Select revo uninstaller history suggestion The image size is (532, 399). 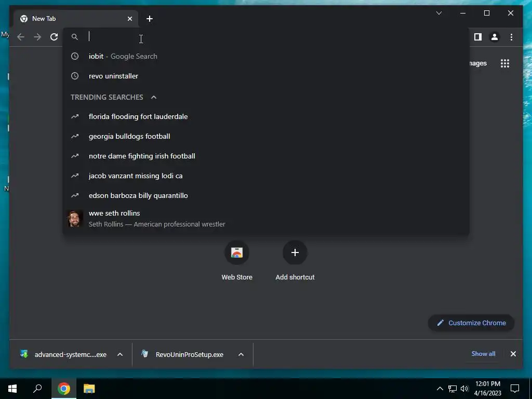(x=266, y=76)
